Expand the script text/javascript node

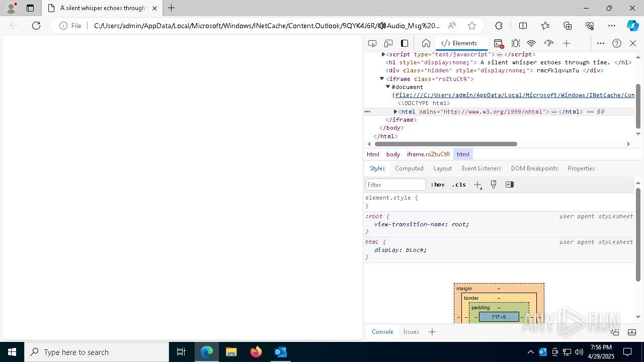(x=383, y=54)
